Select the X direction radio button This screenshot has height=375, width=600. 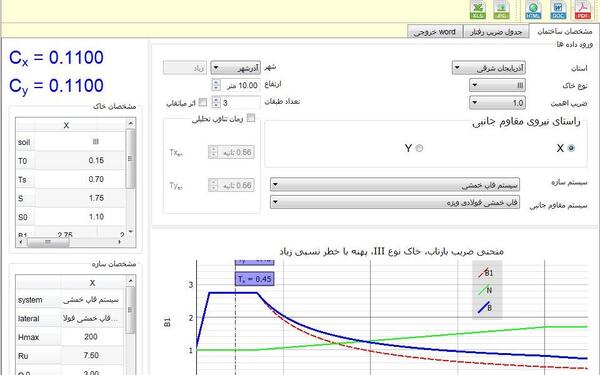(x=571, y=148)
